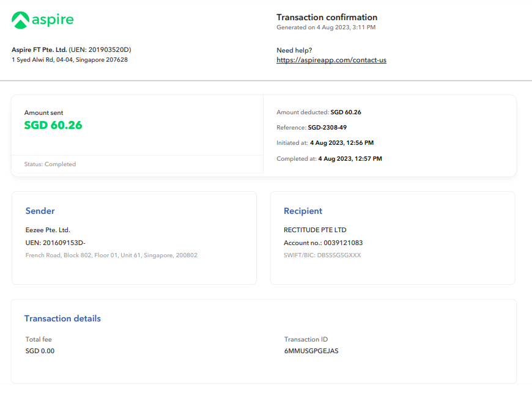Image resolution: width=532 pixels, height=399 pixels.
Task: Click the 'Amount sent' label
Action: tap(43, 113)
